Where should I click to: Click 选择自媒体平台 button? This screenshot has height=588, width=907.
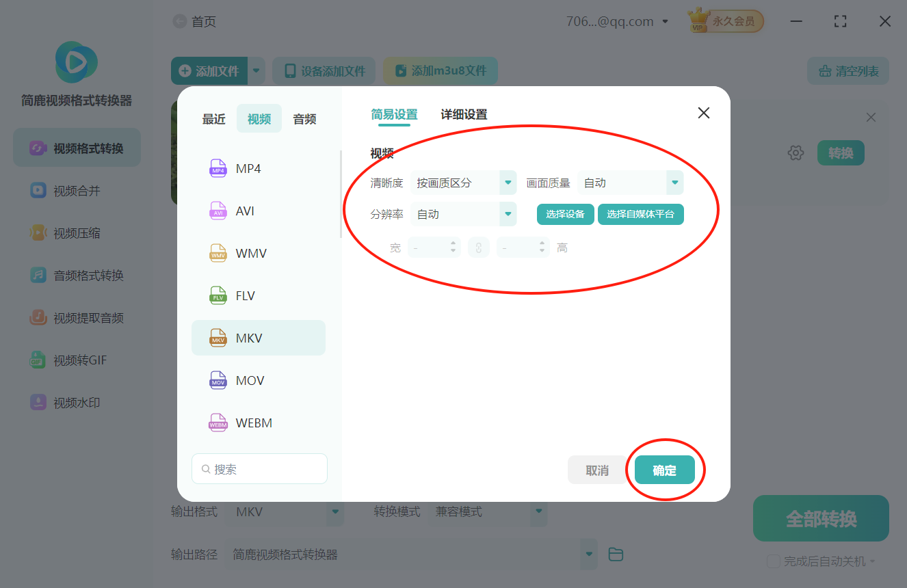pos(641,214)
